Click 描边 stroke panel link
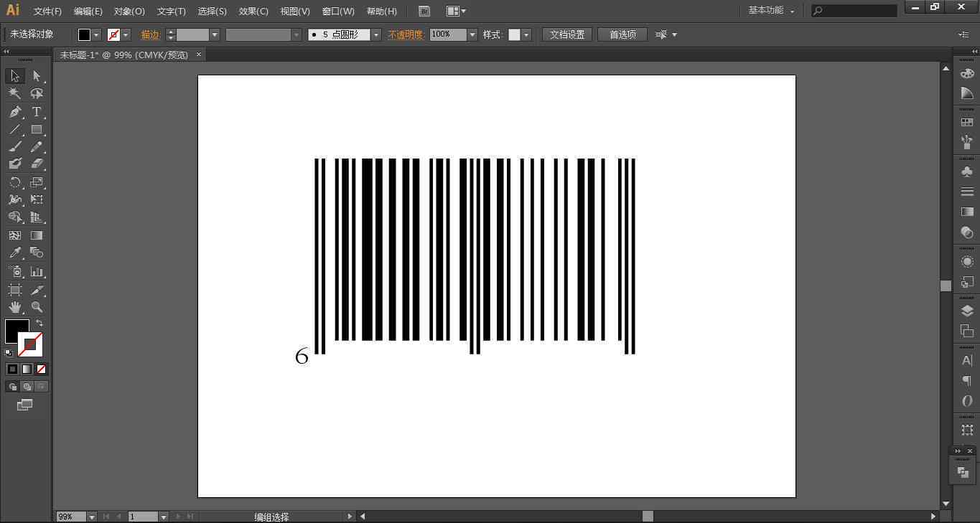Screen dimensions: 980x523 pyautogui.click(x=150, y=34)
